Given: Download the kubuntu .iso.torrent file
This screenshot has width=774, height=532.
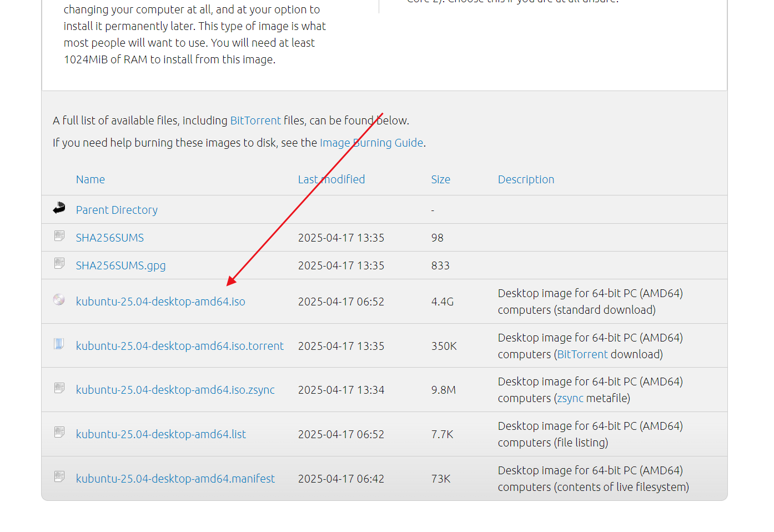Looking at the screenshot, I should pos(179,346).
